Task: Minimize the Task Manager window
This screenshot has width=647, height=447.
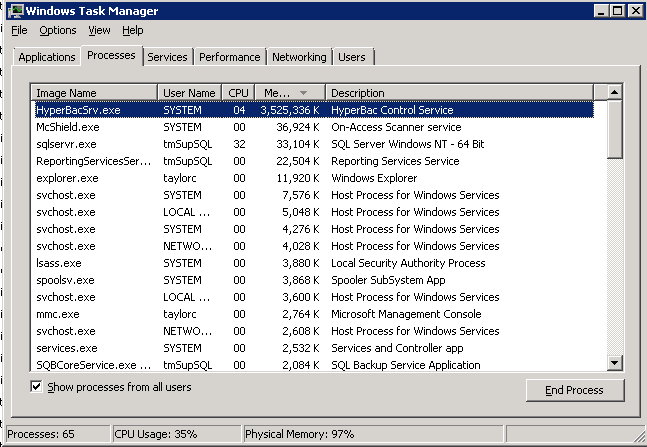Action: pyautogui.click(x=601, y=11)
